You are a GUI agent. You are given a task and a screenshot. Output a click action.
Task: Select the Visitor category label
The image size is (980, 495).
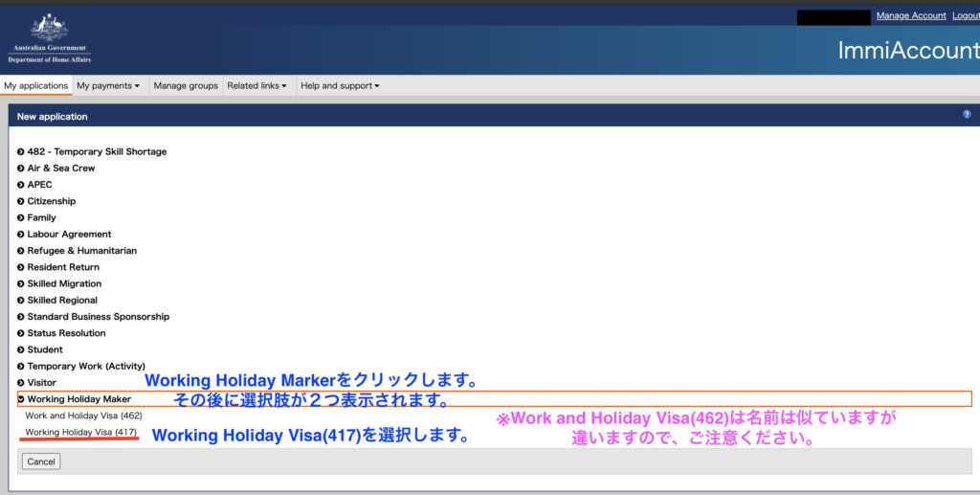pyautogui.click(x=42, y=383)
